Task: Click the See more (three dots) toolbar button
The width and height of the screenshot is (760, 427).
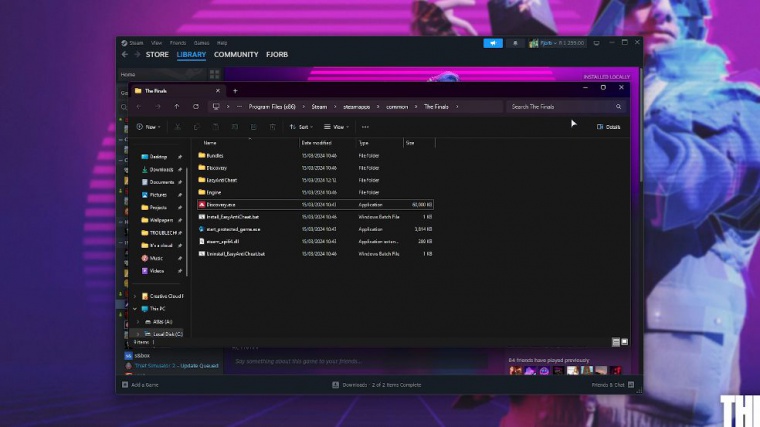Action: (x=365, y=127)
